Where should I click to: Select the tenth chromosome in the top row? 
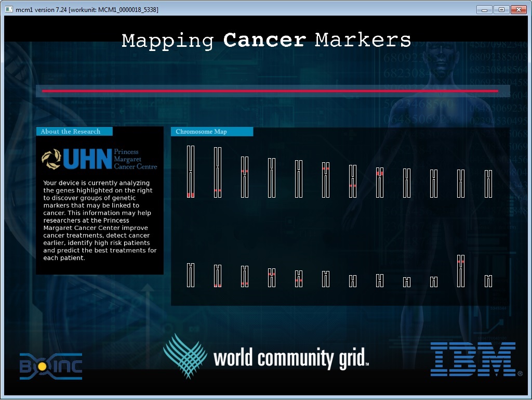[x=434, y=184]
